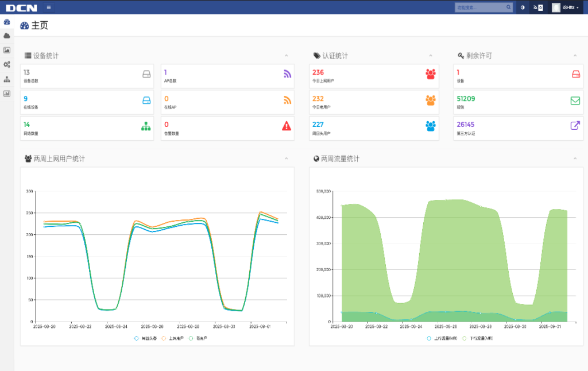The width and height of the screenshot is (588, 371).
Task: Click the 告警数量 alert card
Action: point(227,128)
